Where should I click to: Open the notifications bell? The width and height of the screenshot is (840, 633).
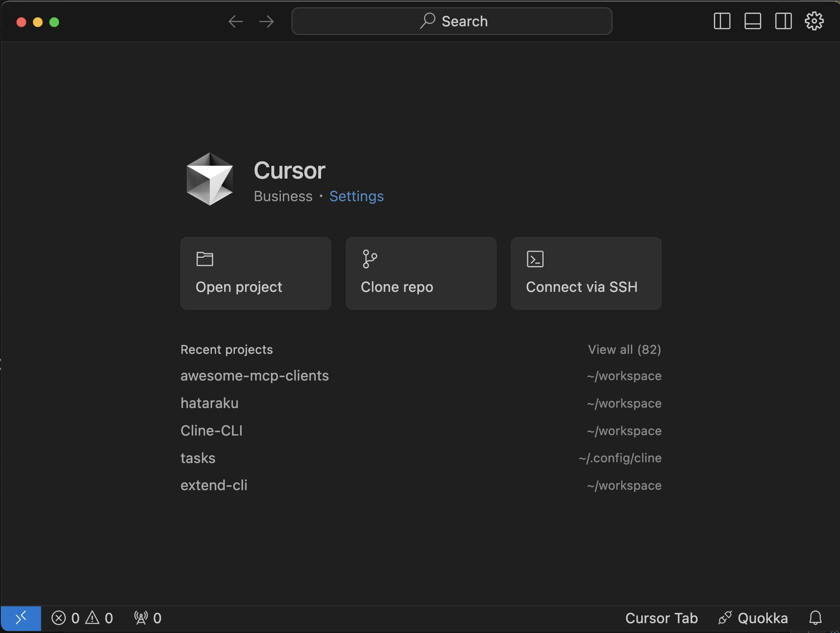click(x=815, y=618)
